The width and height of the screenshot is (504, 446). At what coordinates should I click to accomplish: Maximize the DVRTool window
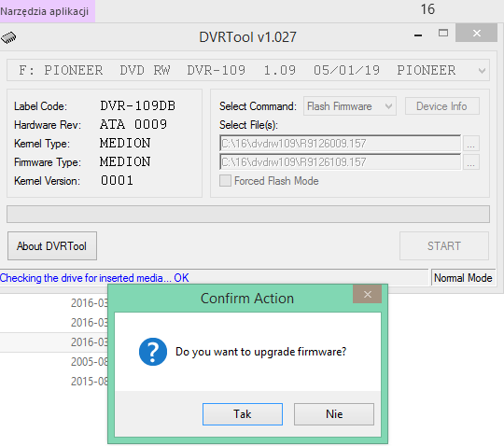443,33
